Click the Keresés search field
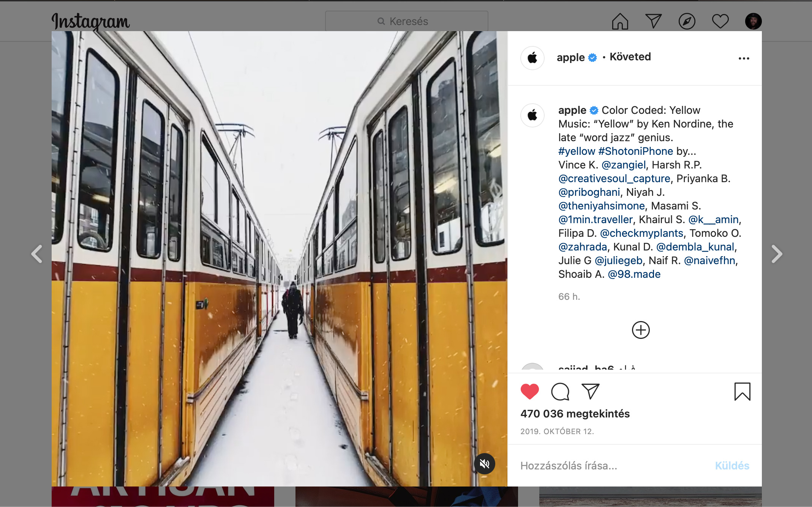Image resolution: width=812 pixels, height=507 pixels. (x=406, y=21)
